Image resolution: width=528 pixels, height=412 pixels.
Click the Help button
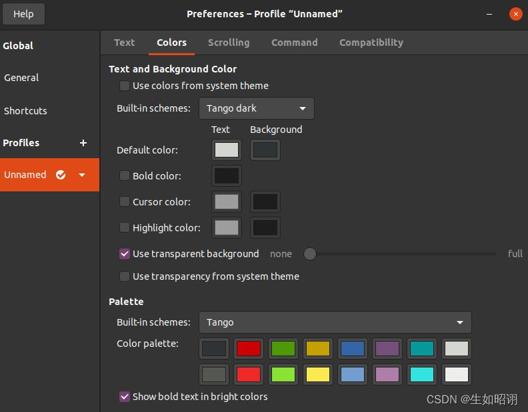(x=24, y=14)
